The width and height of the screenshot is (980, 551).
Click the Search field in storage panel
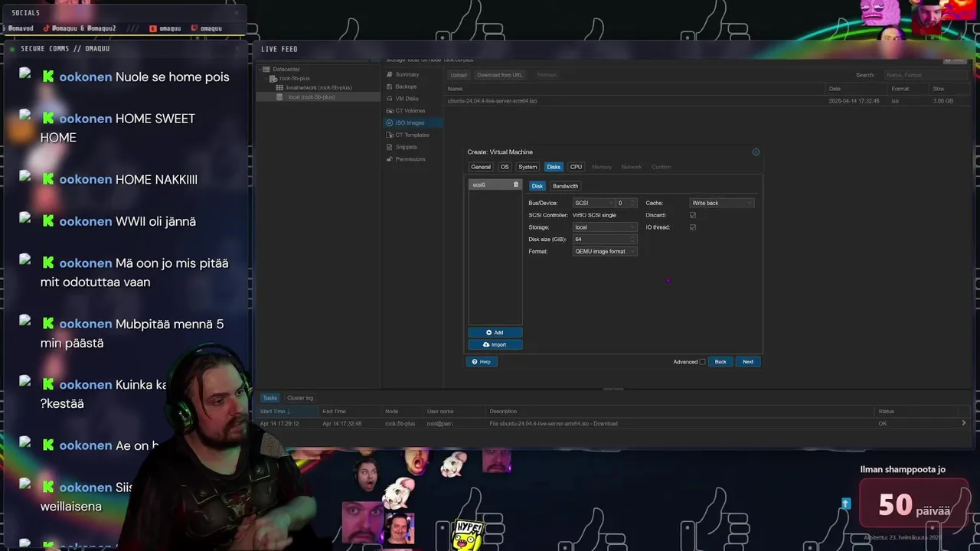point(926,75)
